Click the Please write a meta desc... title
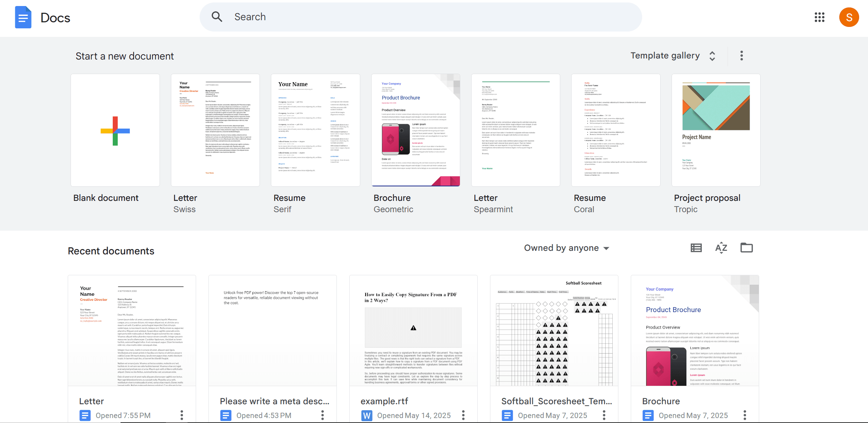The image size is (868, 423). point(274,401)
